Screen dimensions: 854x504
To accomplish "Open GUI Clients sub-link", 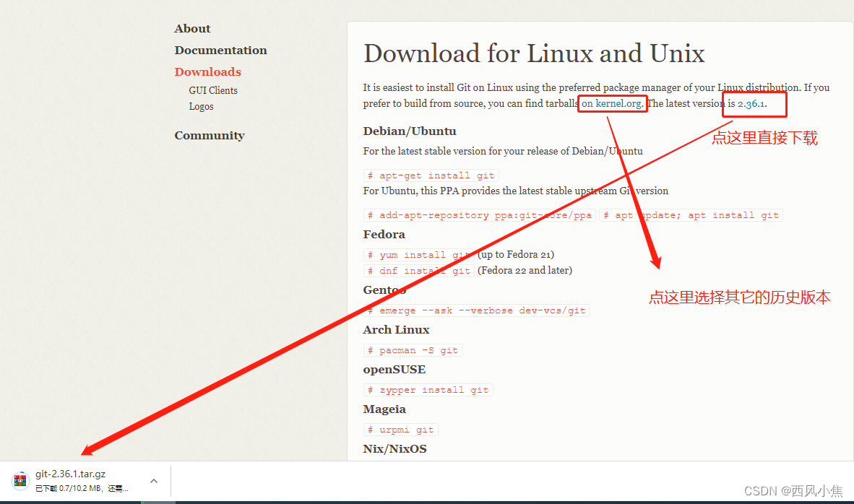I will [x=213, y=90].
